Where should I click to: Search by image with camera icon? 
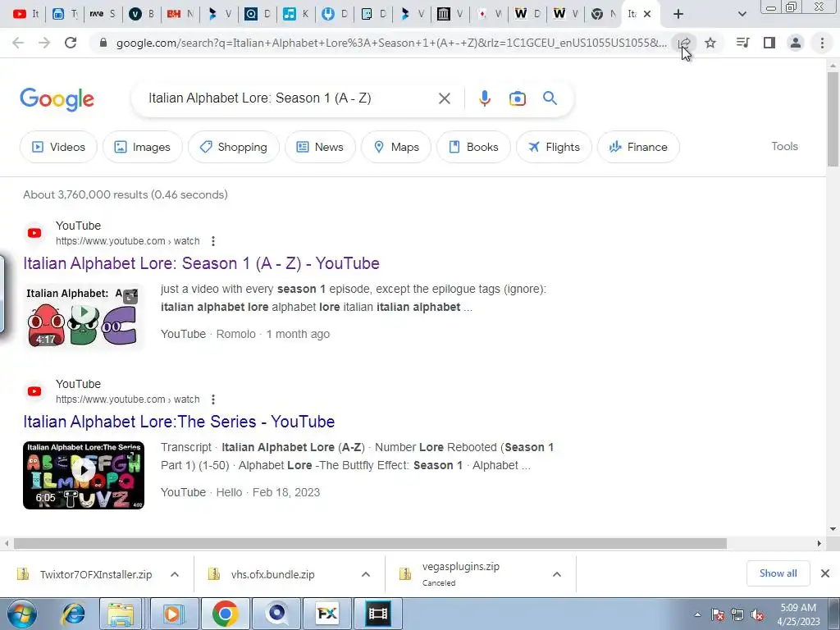[x=517, y=98]
